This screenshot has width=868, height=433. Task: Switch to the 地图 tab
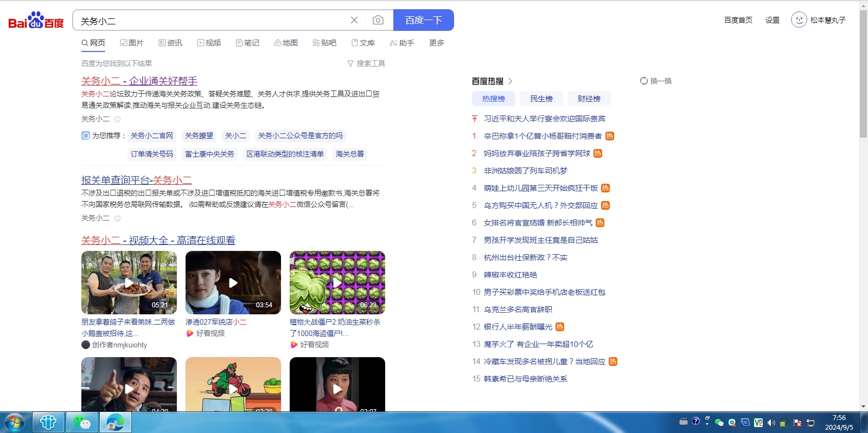click(286, 43)
